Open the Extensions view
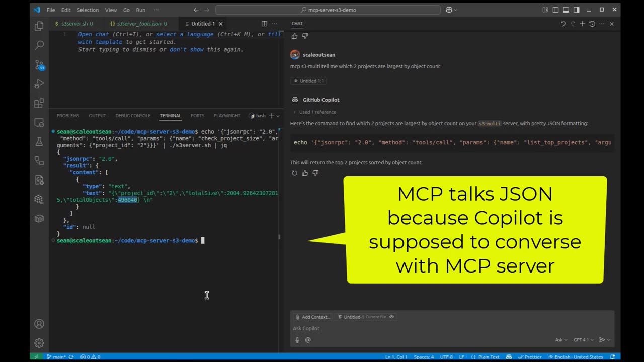Screen dimensions: 644x362 (x=39, y=103)
